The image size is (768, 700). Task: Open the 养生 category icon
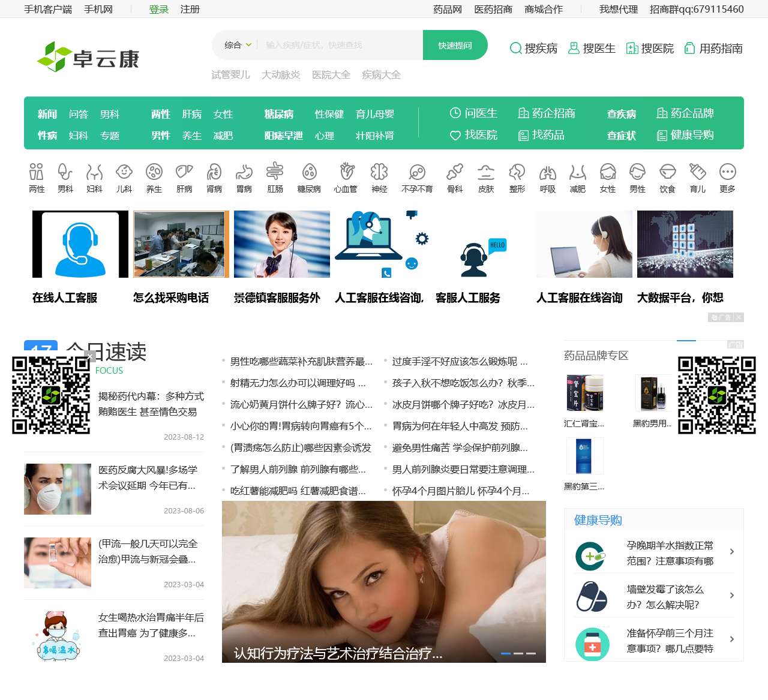(x=154, y=172)
